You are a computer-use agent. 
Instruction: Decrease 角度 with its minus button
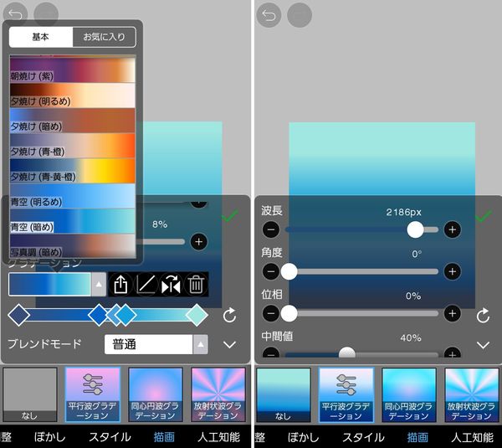271,271
